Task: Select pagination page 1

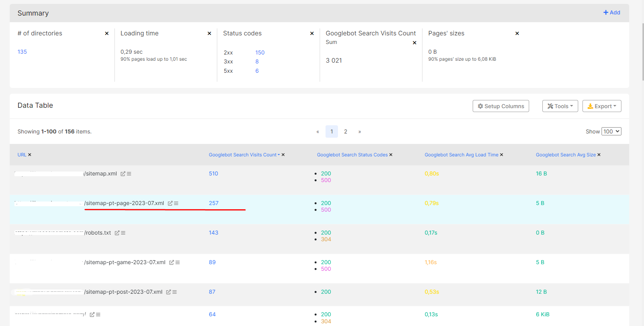Action: click(332, 131)
